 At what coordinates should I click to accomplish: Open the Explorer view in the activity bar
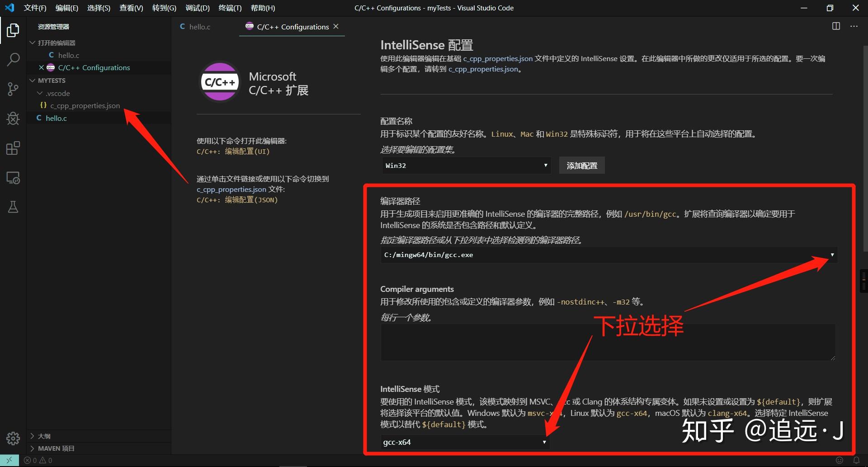(13, 30)
